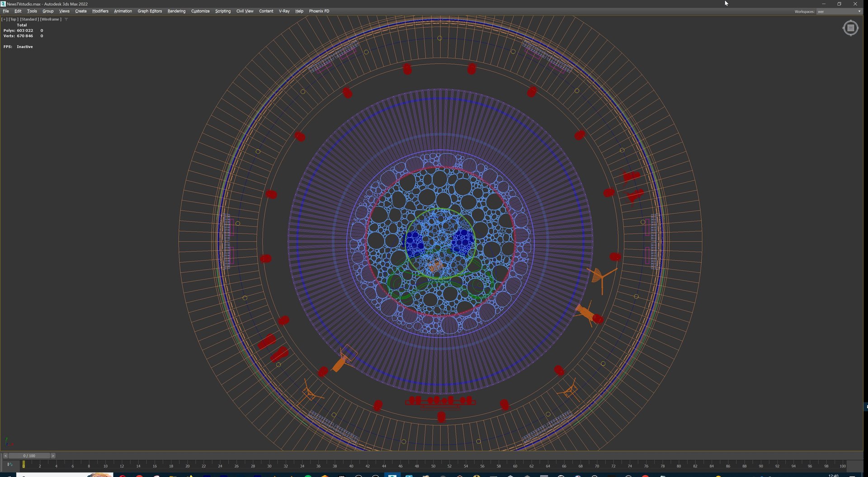Open the Modifiers menu
The image size is (868, 477).
coord(100,11)
